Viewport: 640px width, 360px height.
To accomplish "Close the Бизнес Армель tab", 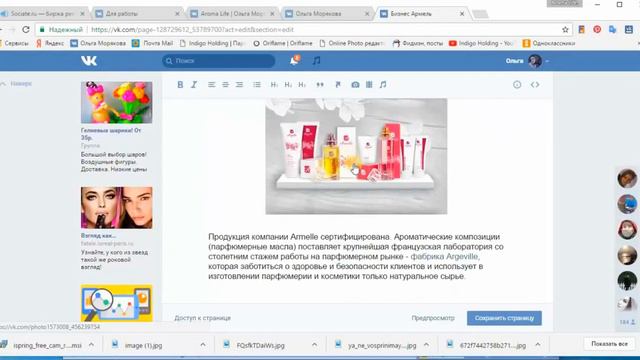I will pos(462,13).
